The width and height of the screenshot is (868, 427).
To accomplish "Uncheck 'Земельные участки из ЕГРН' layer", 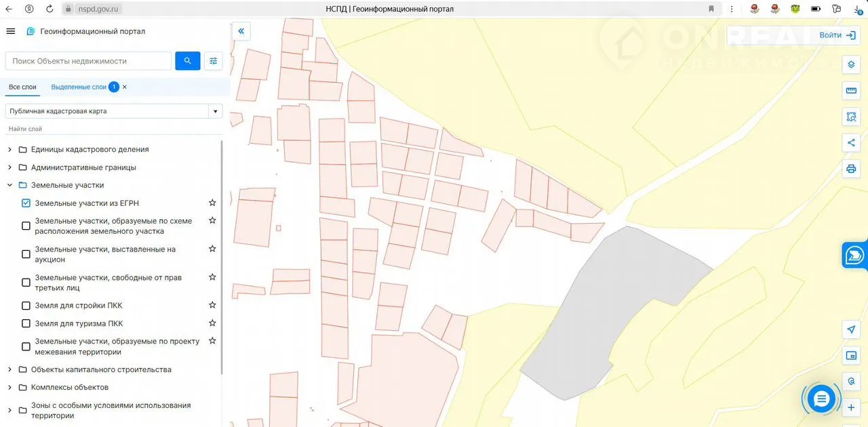I will point(26,203).
